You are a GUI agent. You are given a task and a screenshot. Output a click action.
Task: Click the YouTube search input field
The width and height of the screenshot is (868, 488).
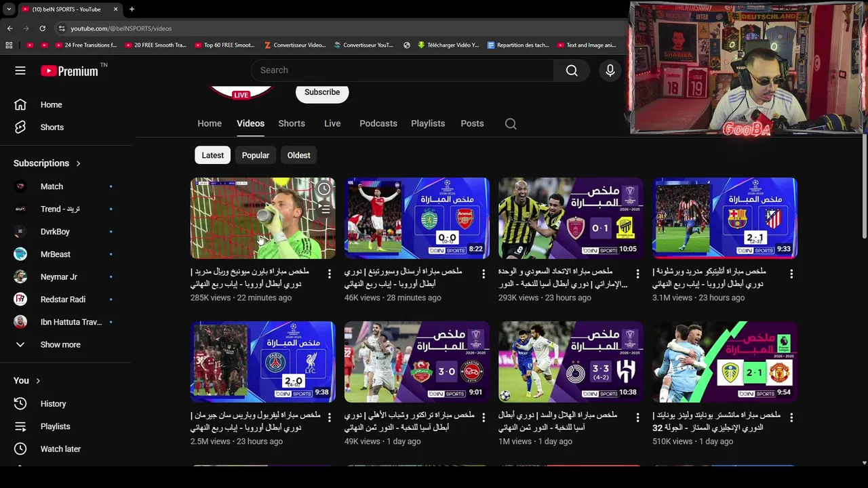(x=403, y=70)
